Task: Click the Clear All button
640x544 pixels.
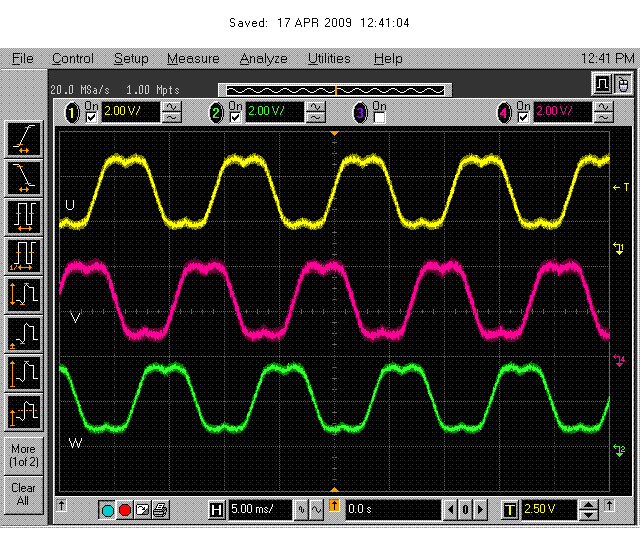Action: point(24,495)
